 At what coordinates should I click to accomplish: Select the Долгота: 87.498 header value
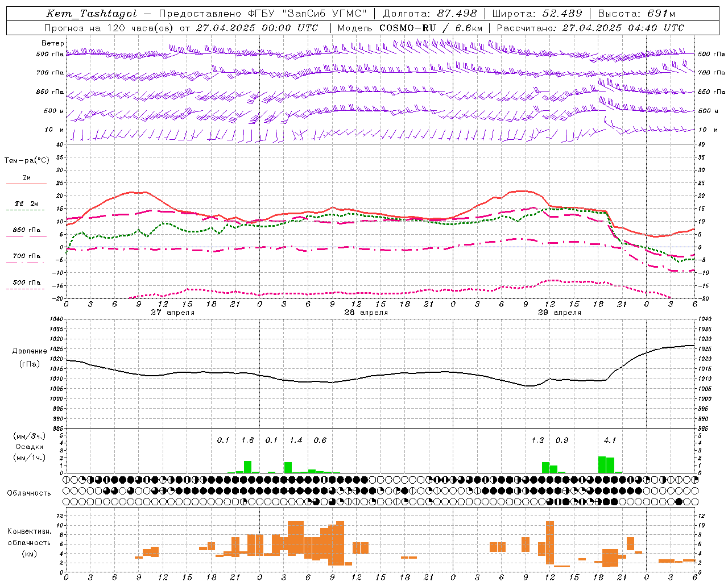tap(430, 14)
